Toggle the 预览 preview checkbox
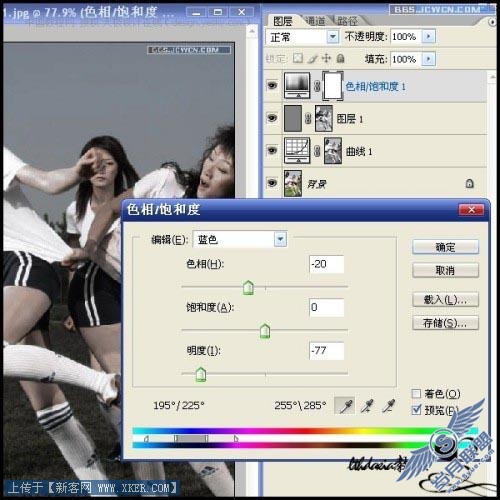 [x=416, y=410]
